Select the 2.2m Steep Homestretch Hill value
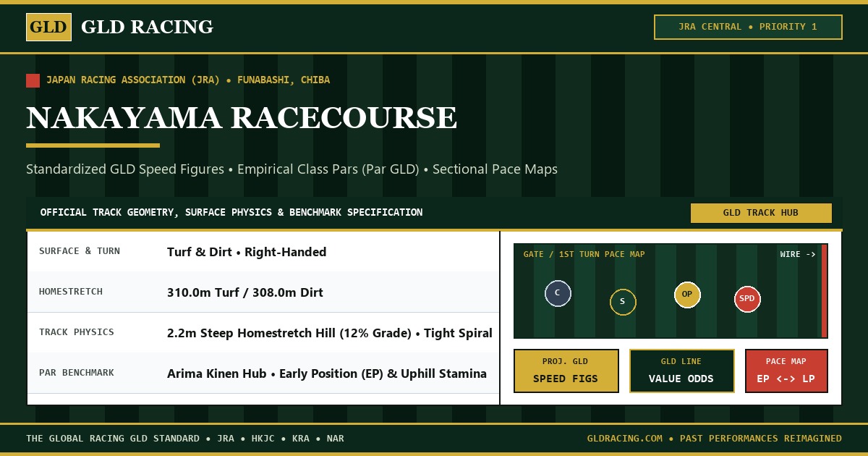Viewport: 868px width, 456px height. tap(330, 333)
